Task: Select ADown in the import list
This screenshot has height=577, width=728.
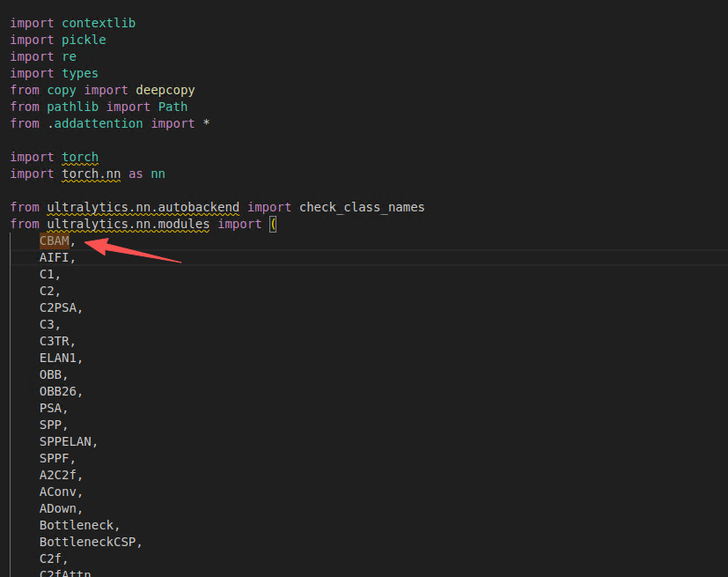Action: pos(58,508)
